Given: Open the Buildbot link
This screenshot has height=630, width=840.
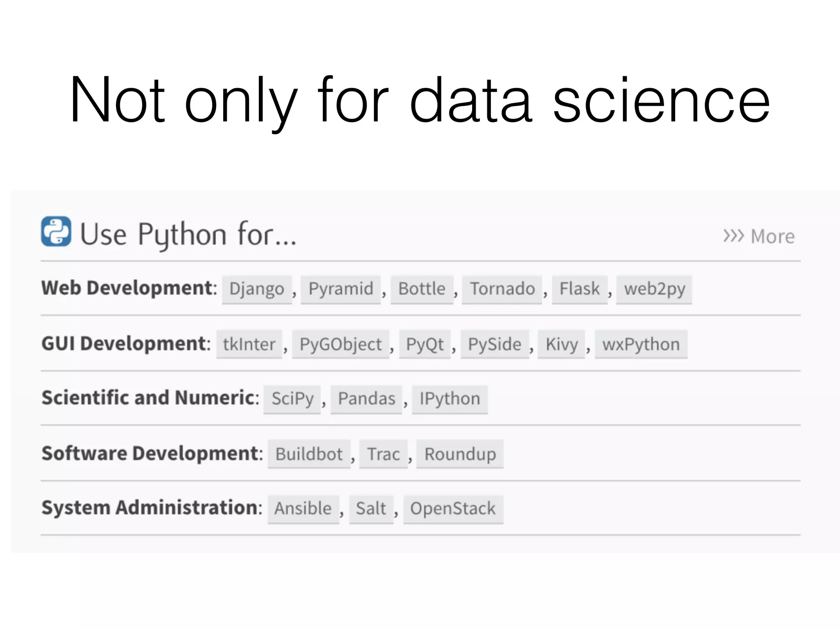Looking at the screenshot, I should 309,454.
